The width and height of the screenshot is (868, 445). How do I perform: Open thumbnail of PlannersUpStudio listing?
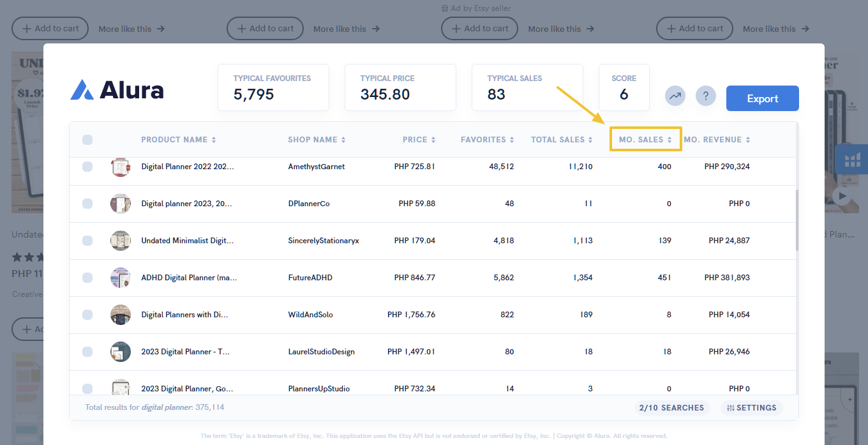tap(121, 387)
